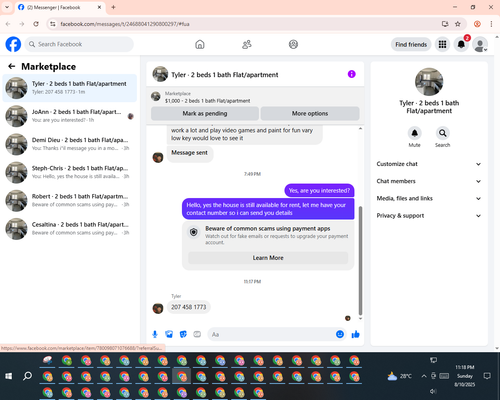Open the $1,000 Marketplace listing link
Image resolution: width=500 pixels, height=400 pixels.
(x=207, y=101)
